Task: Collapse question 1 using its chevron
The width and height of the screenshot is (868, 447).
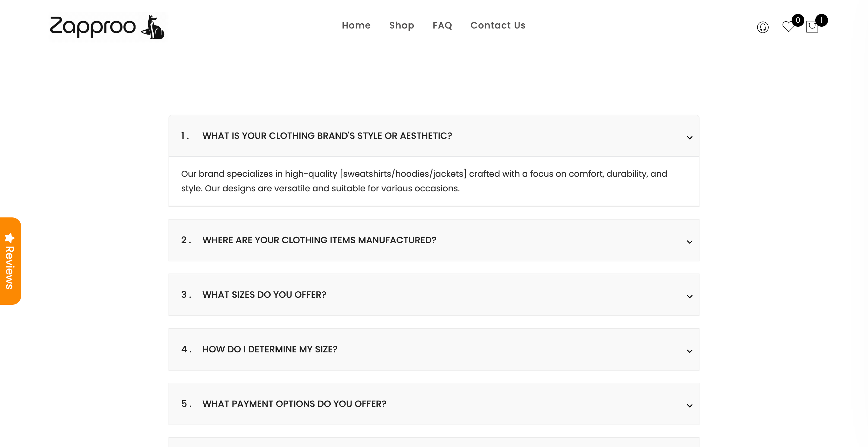Action: 689,138
